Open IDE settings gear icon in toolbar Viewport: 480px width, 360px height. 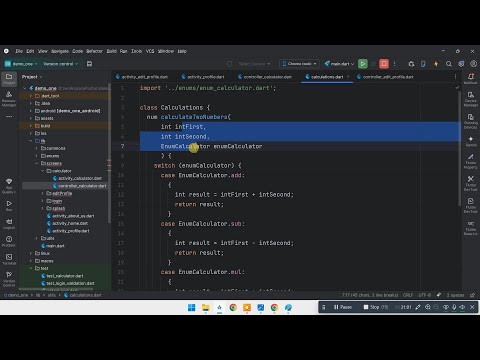[x=461, y=64]
